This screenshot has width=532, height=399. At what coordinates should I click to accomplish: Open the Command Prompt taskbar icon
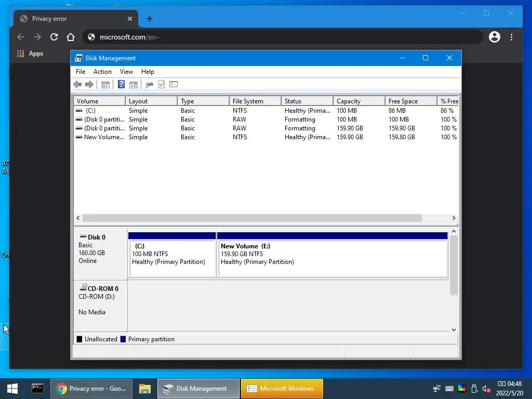[37, 388]
